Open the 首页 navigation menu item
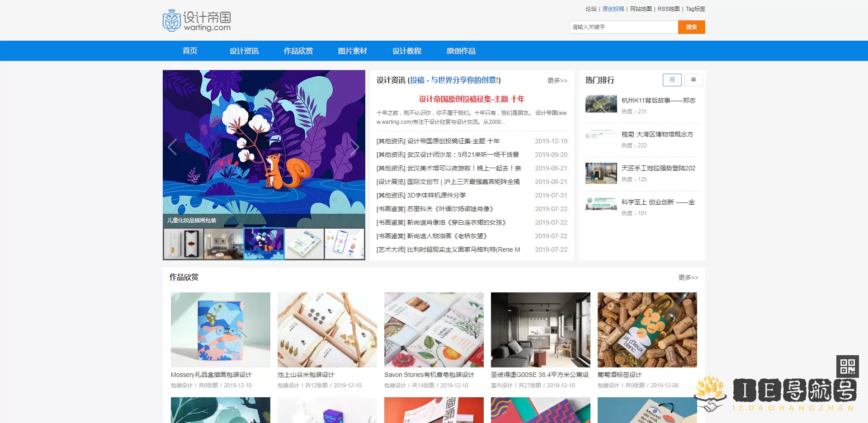Image resolution: width=868 pixels, height=423 pixels. (x=189, y=51)
